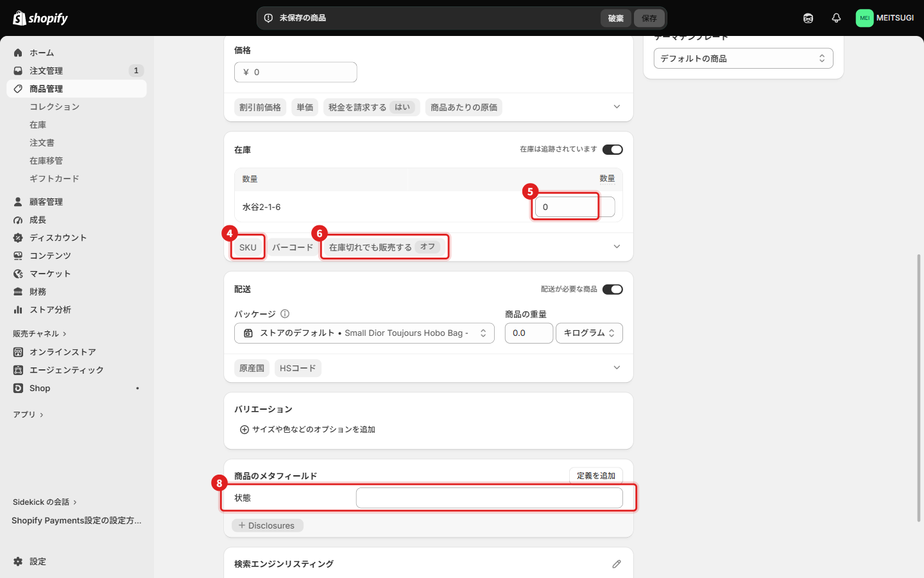Expand the アプリ apps section

click(28, 415)
